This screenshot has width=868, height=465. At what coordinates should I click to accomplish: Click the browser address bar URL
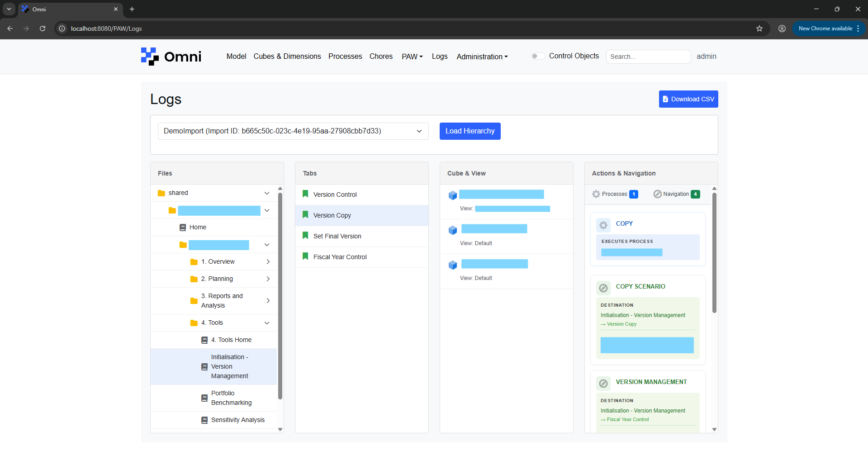point(106,28)
